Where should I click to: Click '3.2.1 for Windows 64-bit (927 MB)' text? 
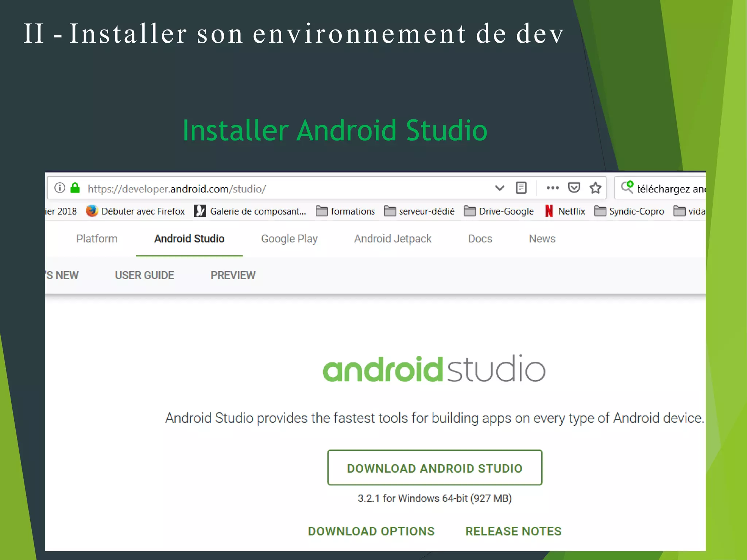435,498
